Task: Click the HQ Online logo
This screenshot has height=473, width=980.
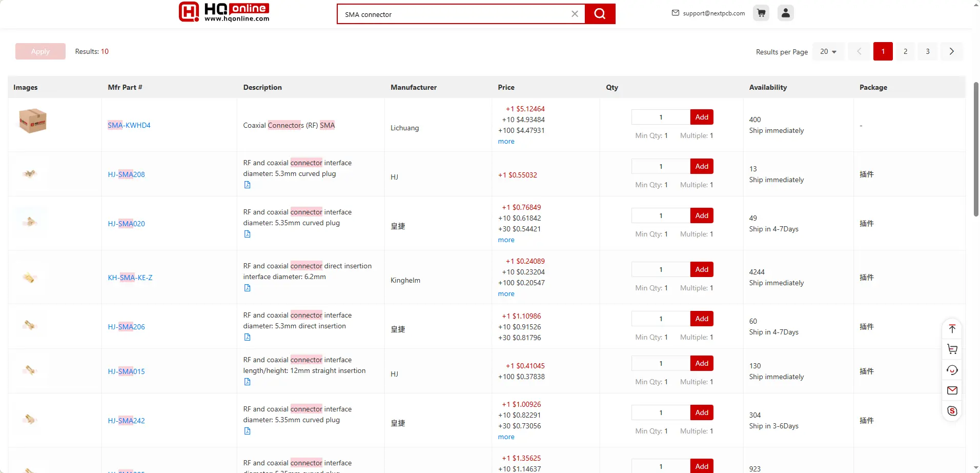Action: (x=223, y=12)
